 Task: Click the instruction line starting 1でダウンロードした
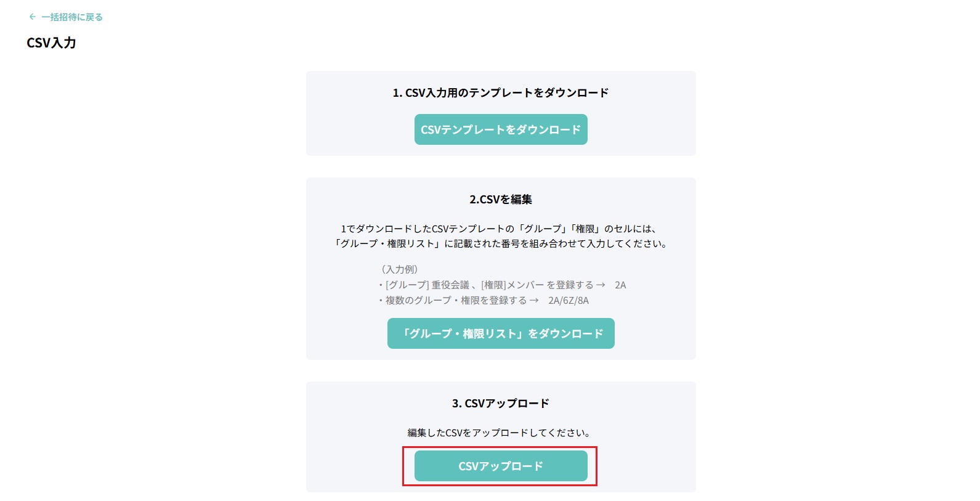coord(500,229)
